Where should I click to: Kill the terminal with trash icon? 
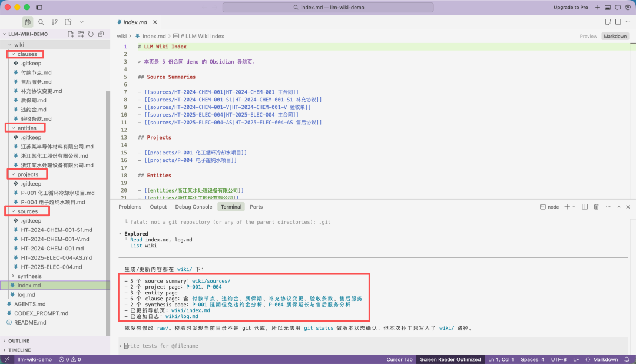click(596, 207)
